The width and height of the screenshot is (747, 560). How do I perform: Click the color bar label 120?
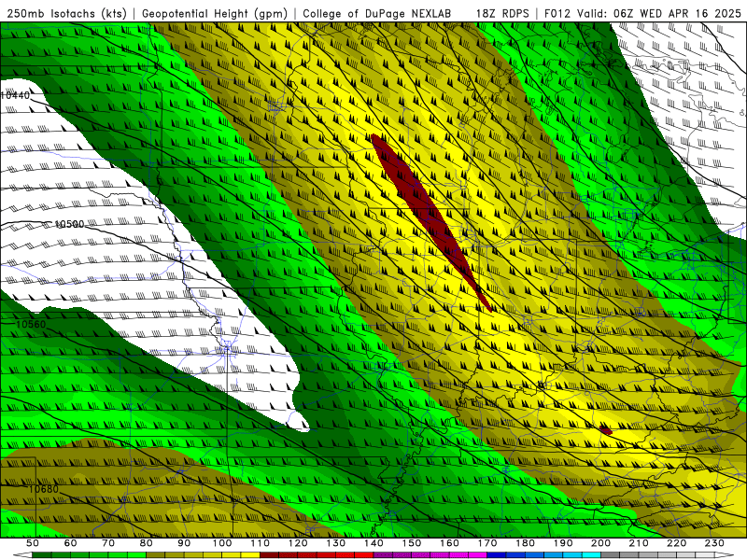tap(298, 543)
